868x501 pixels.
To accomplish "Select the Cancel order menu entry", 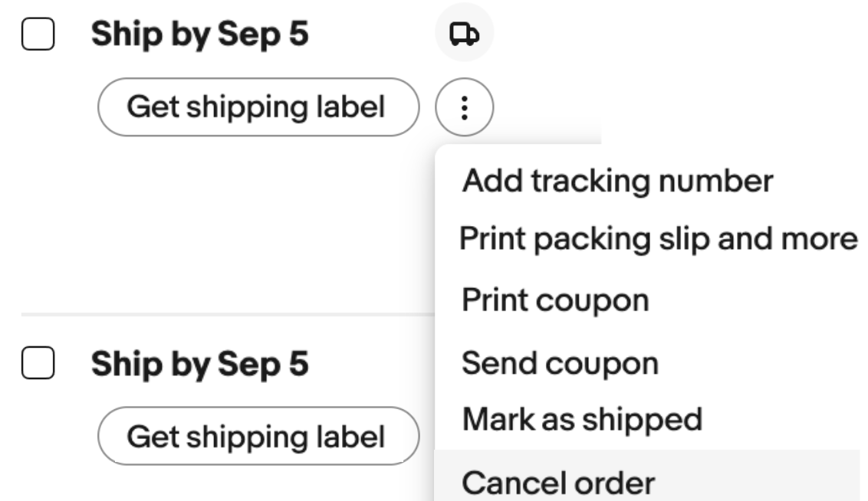I will coord(559,483).
